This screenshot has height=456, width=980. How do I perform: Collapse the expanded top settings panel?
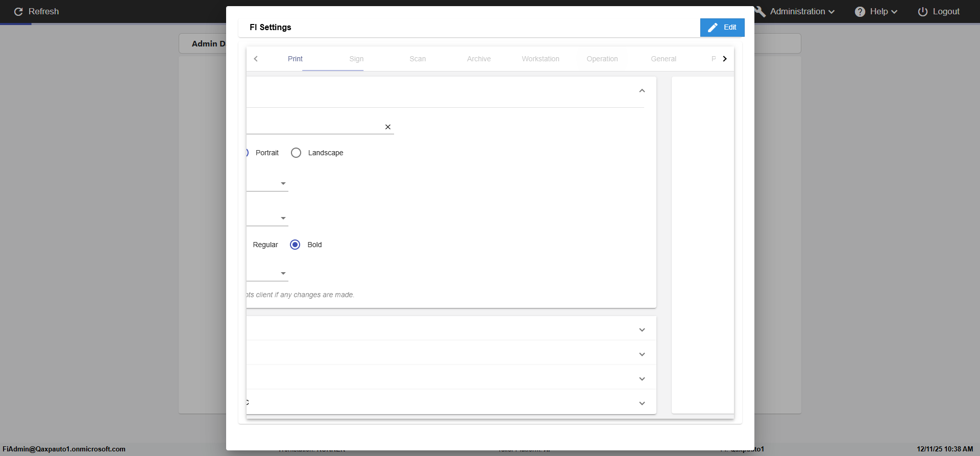point(642,91)
